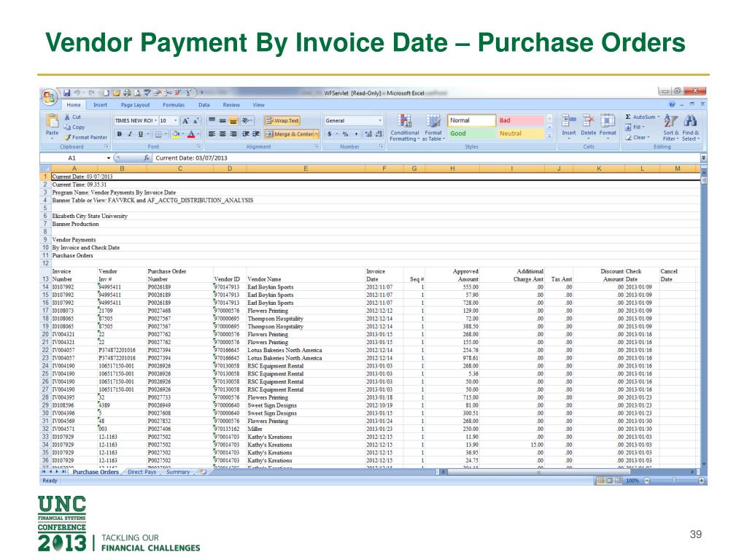Switch to the Page Layout tab
Image resolution: width=747 pixels, height=560 pixels.
coord(135,105)
